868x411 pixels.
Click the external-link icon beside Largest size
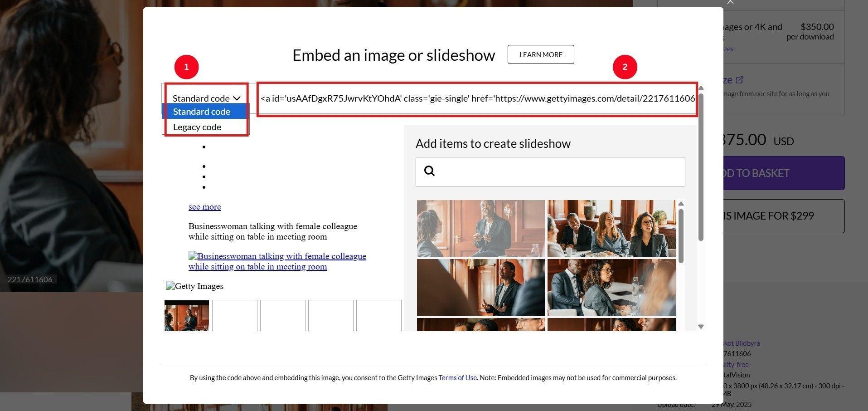[x=741, y=79]
